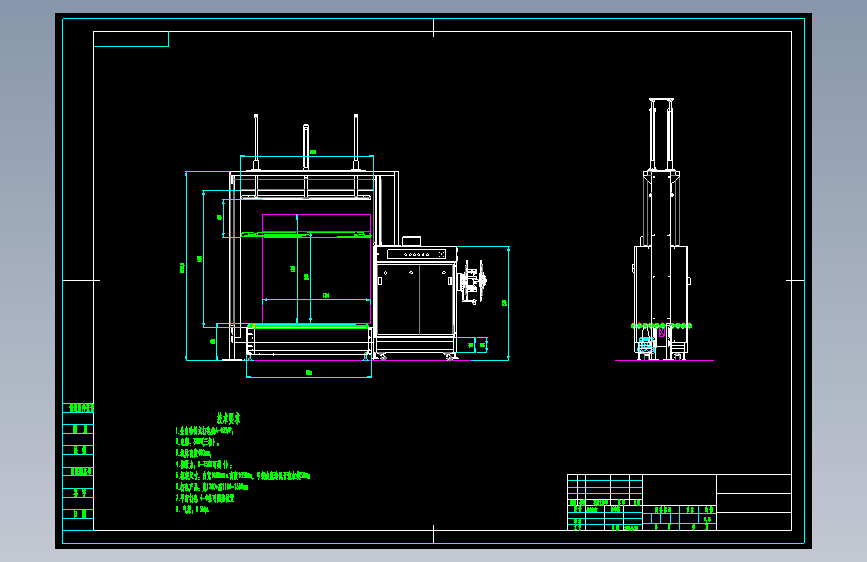
Task: Select the title block in the bottom-right corner
Action: [x=680, y=502]
